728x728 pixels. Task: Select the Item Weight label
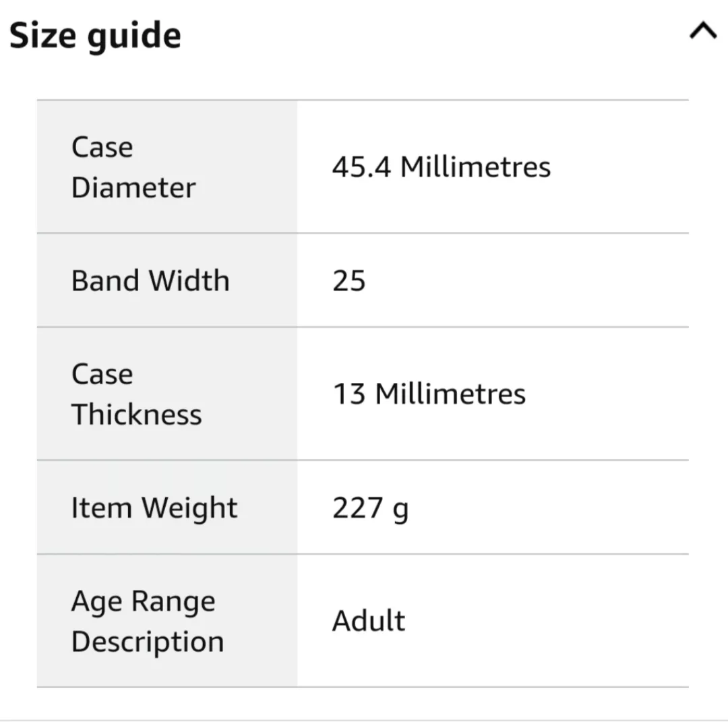[x=154, y=508]
